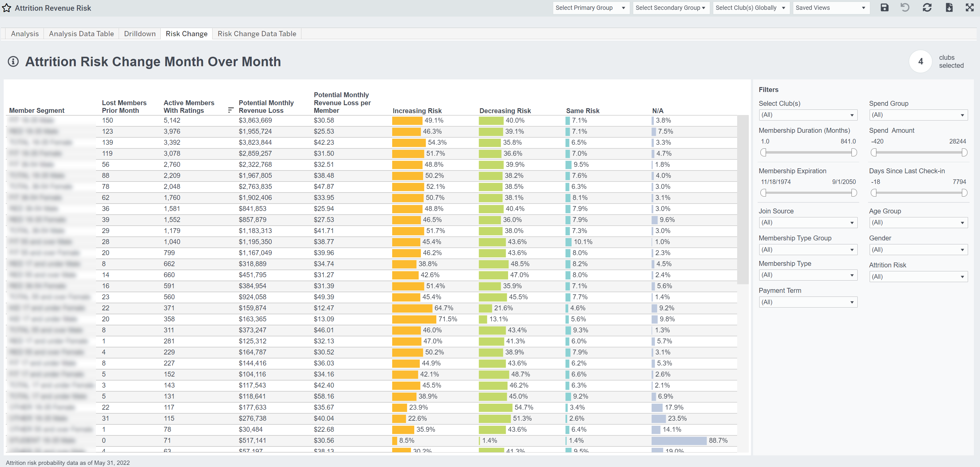The height and width of the screenshot is (467, 980).
Task: Open the Payment Term filter dropdown
Action: (x=808, y=302)
